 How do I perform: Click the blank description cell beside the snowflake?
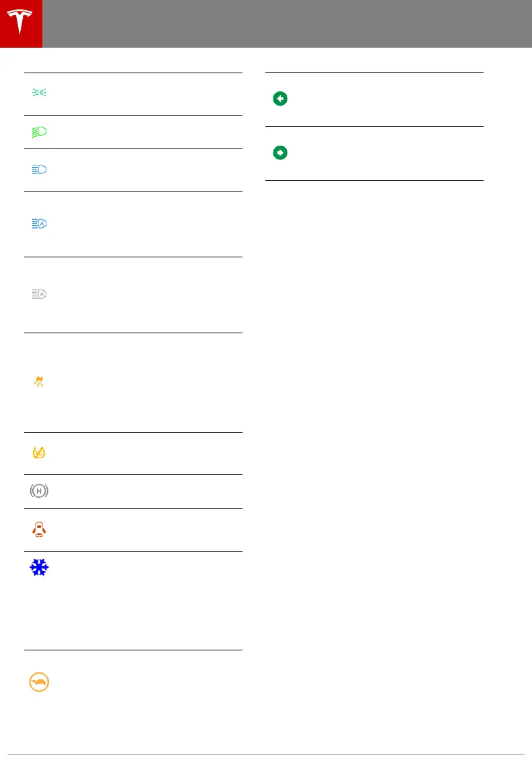click(148, 600)
